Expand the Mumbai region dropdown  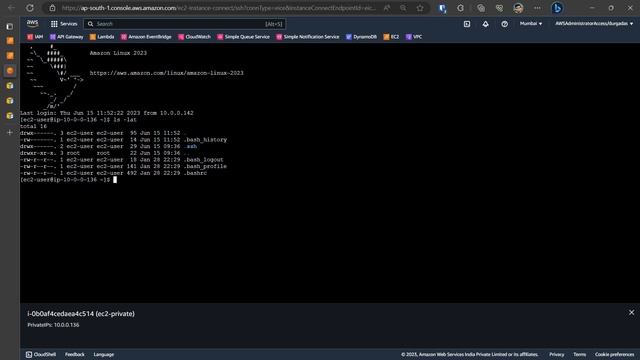531,24
